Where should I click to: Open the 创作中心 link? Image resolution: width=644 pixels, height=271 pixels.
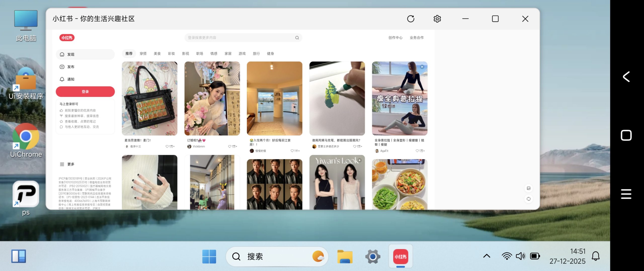[395, 38]
